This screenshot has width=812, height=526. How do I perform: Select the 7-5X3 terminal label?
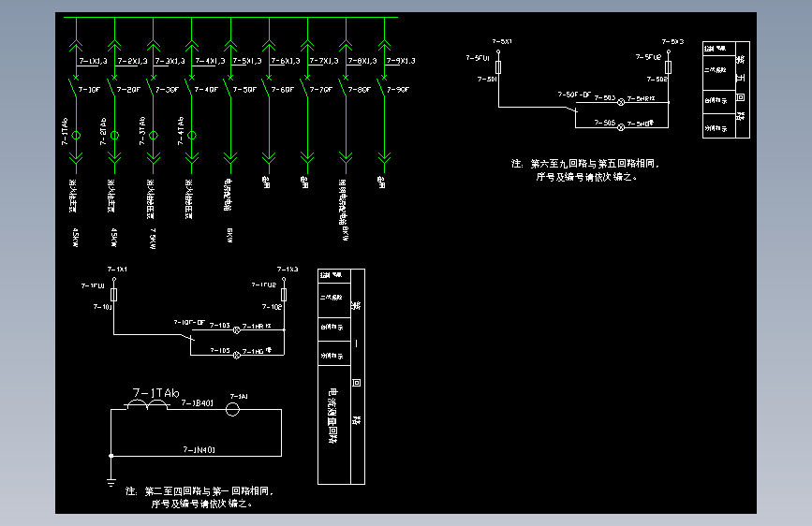[x=672, y=41]
